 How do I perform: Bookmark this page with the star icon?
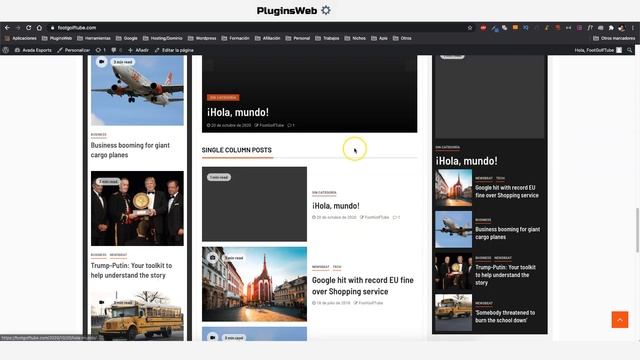tap(470, 28)
